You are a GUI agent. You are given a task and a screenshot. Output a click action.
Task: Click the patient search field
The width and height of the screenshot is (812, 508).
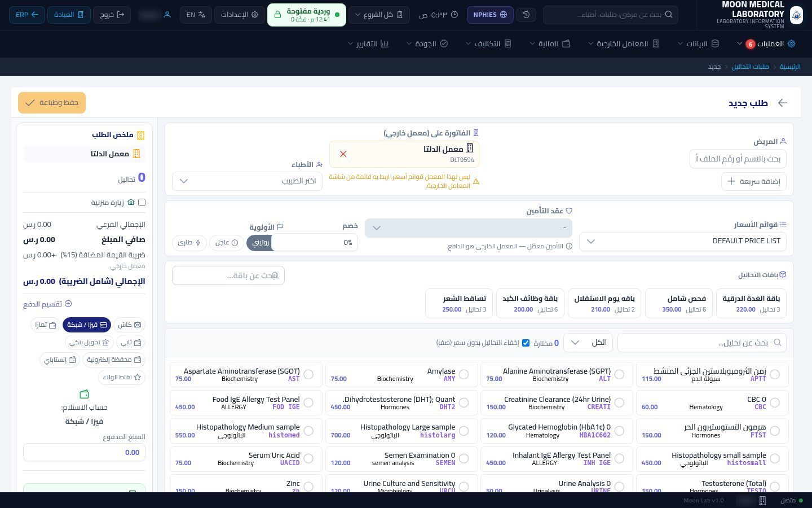[738, 159]
